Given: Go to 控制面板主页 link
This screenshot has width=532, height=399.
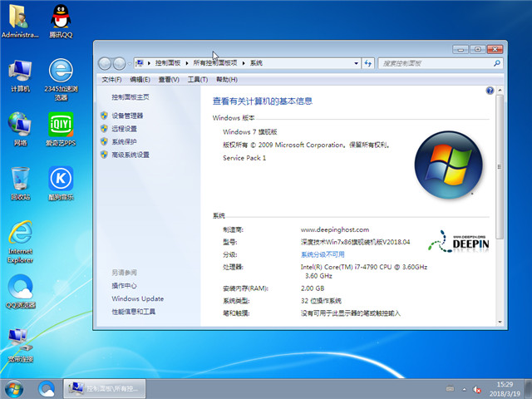Looking at the screenshot, I should pyautogui.click(x=131, y=97).
